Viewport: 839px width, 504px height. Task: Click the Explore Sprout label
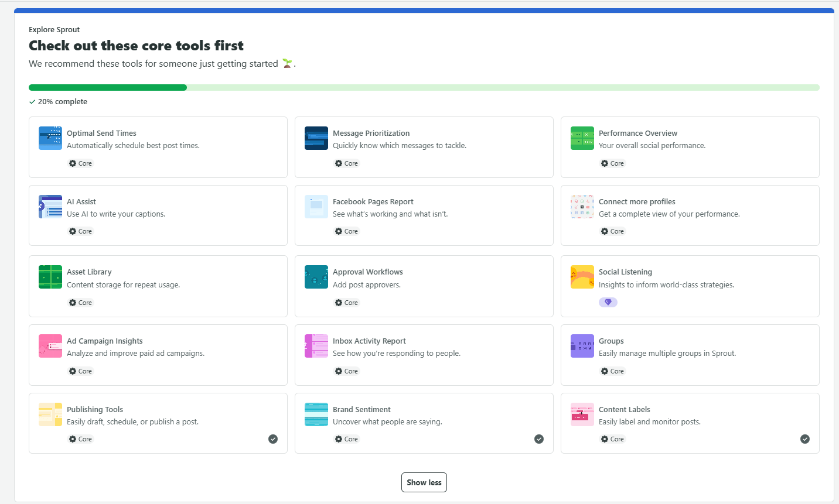(x=54, y=29)
